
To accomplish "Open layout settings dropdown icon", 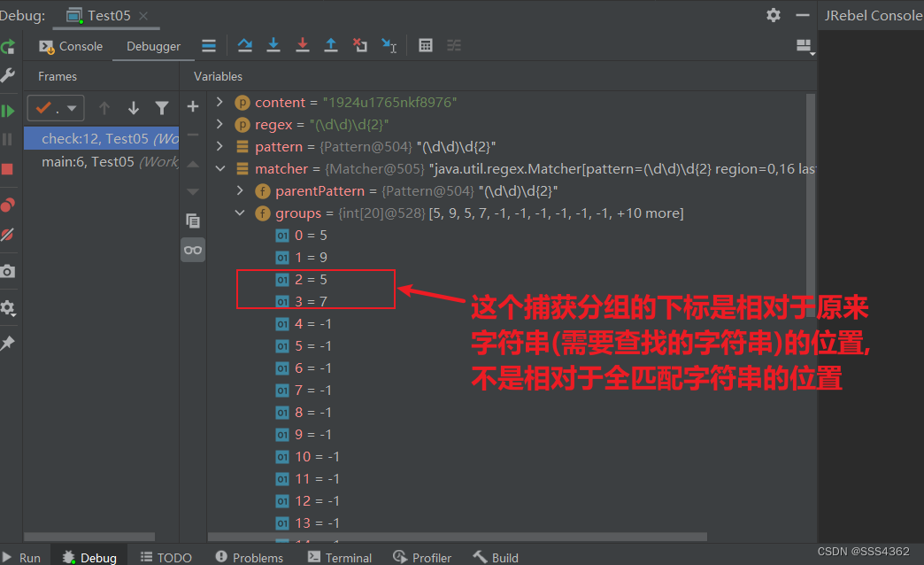I will (805, 47).
